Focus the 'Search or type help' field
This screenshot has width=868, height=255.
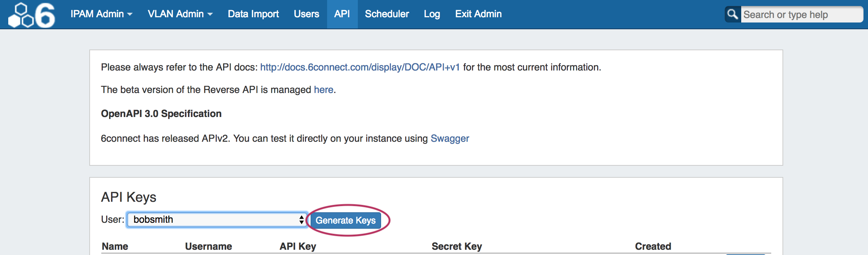(801, 15)
